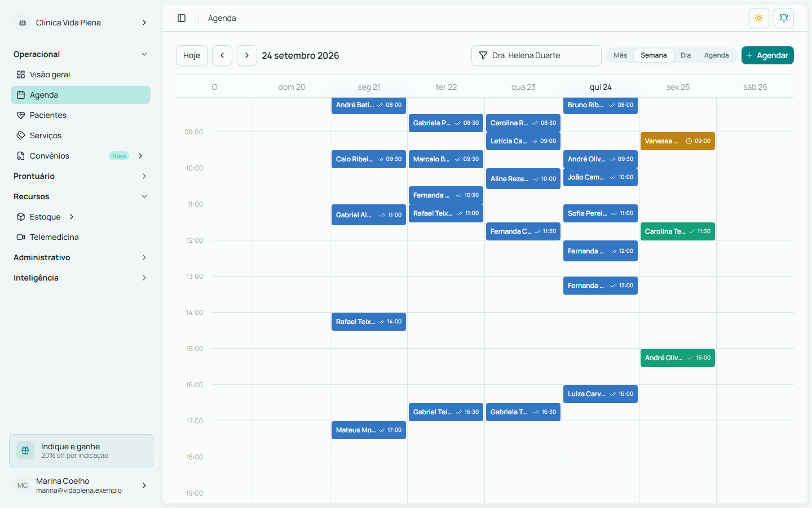Toggle the sidebar panel icon
The image size is (812, 508).
coord(182,18)
